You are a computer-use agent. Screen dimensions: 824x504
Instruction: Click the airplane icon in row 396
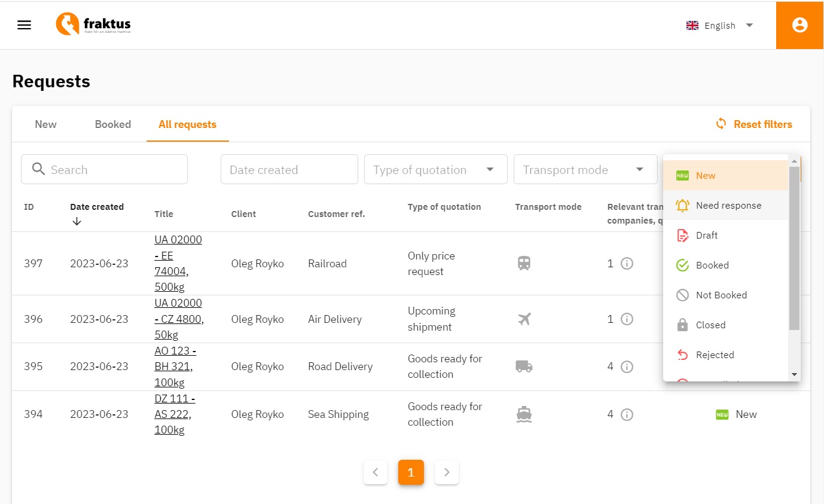click(x=524, y=319)
